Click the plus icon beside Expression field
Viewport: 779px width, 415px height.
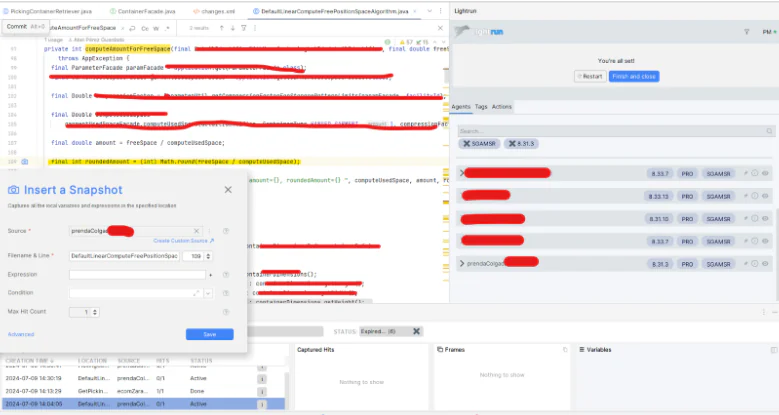point(211,274)
